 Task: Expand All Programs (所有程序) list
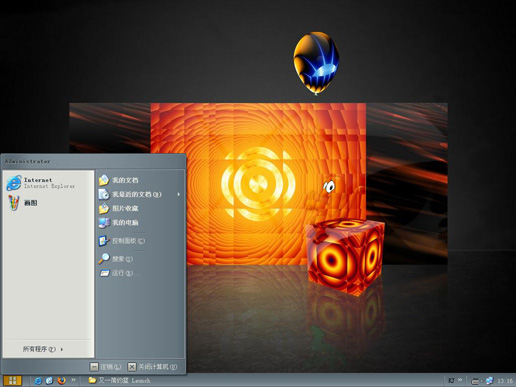[43, 349]
